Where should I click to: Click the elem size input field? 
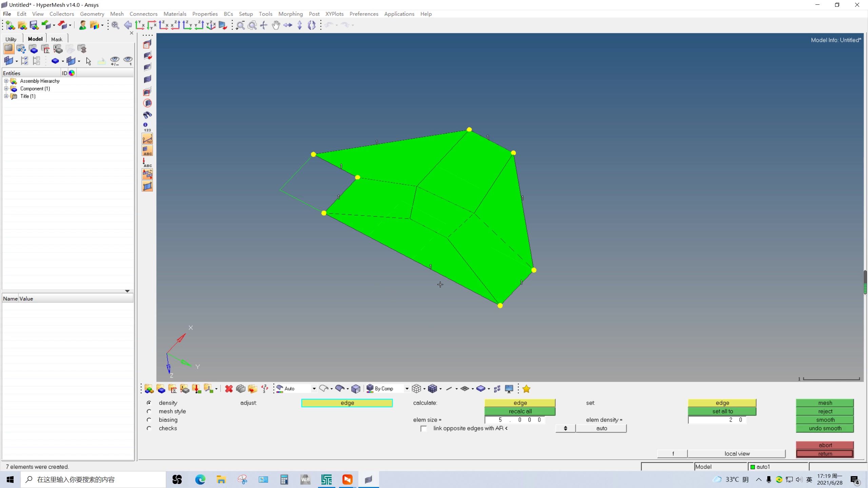tap(514, 420)
